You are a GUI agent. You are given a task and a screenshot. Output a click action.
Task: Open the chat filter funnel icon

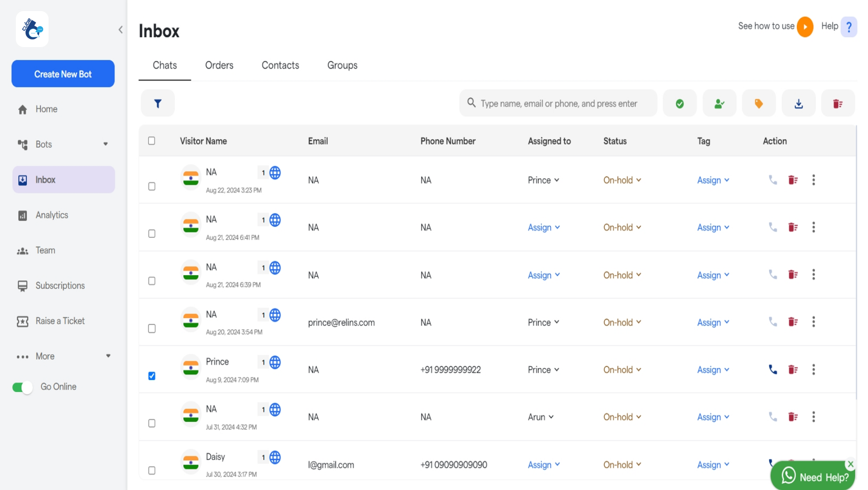[158, 103]
